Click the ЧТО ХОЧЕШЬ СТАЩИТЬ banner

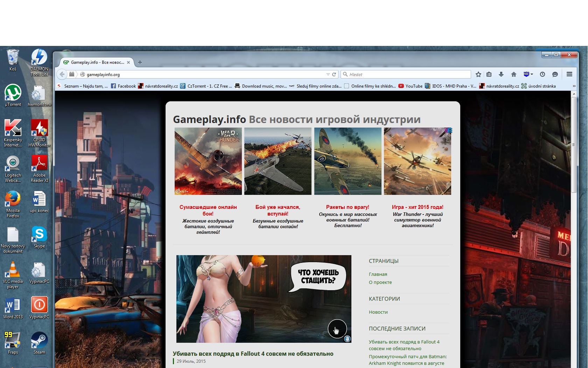click(x=264, y=299)
